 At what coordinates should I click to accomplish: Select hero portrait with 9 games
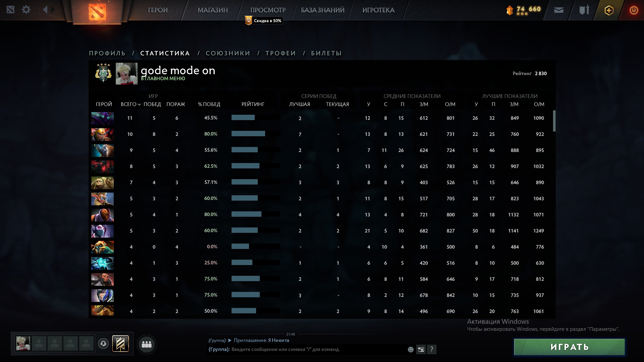(x=102, y=150)
